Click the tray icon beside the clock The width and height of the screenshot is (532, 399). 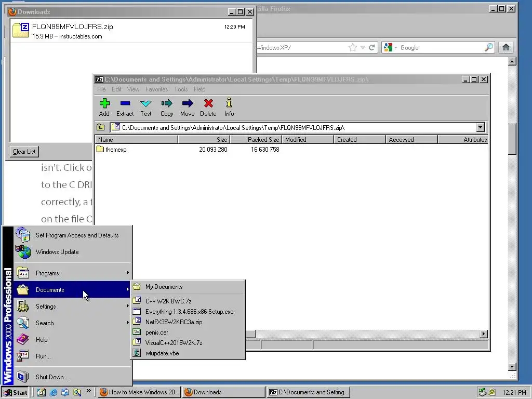click(492, 392)
